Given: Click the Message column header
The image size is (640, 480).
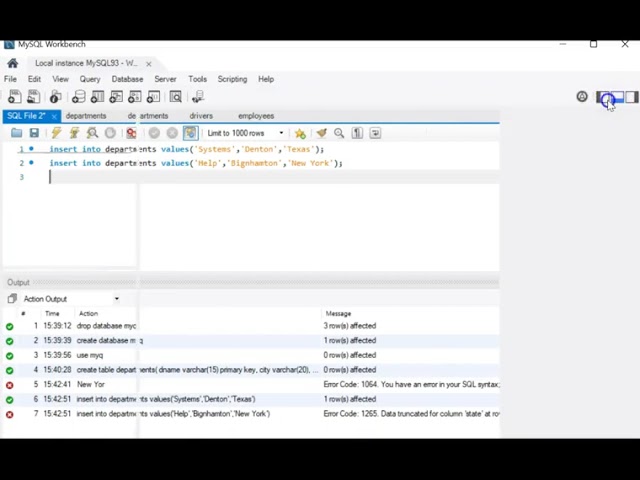Looking at the screenshot, I should [x=338, y=313].
